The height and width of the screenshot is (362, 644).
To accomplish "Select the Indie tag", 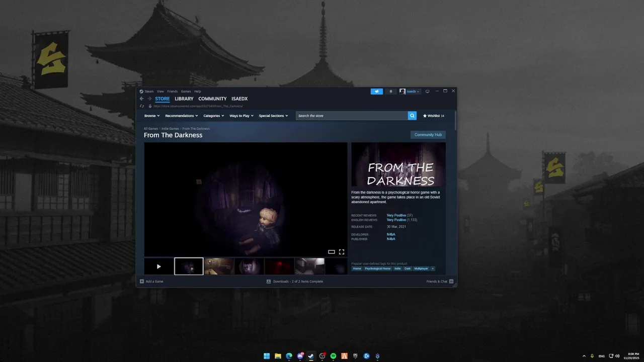I will coord(397,268).
